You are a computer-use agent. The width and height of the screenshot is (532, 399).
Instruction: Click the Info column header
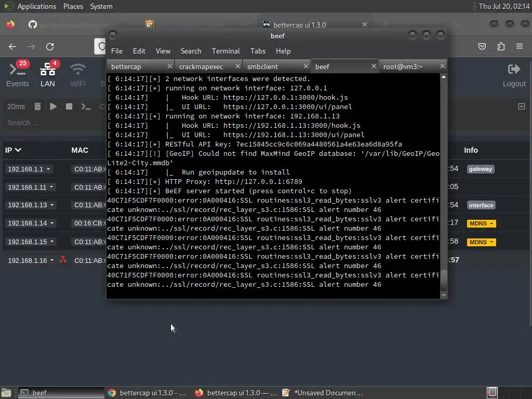[x=471, y=150]
